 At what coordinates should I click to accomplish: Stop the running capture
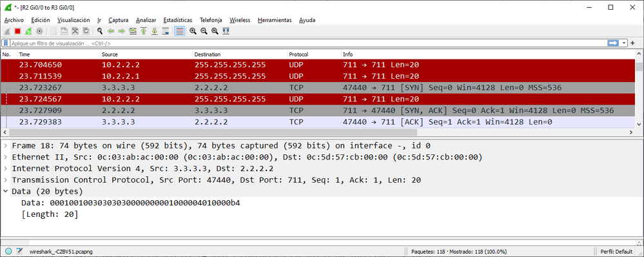pos(17,31)
